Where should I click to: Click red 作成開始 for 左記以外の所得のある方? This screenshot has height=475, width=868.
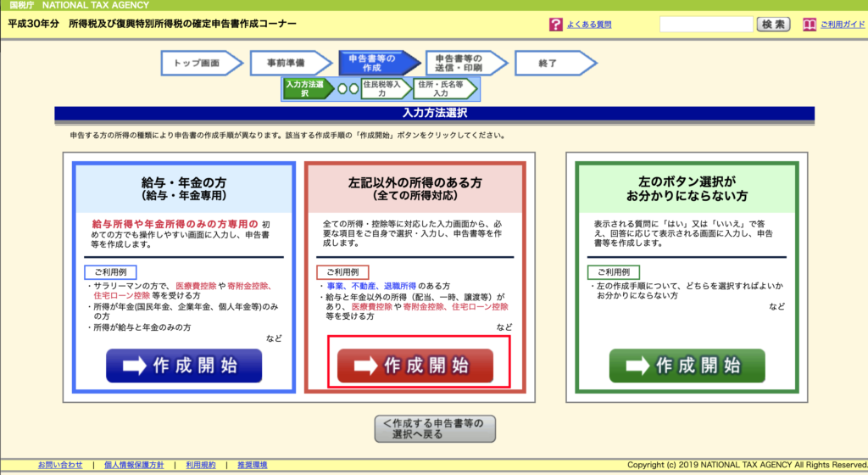415,366
